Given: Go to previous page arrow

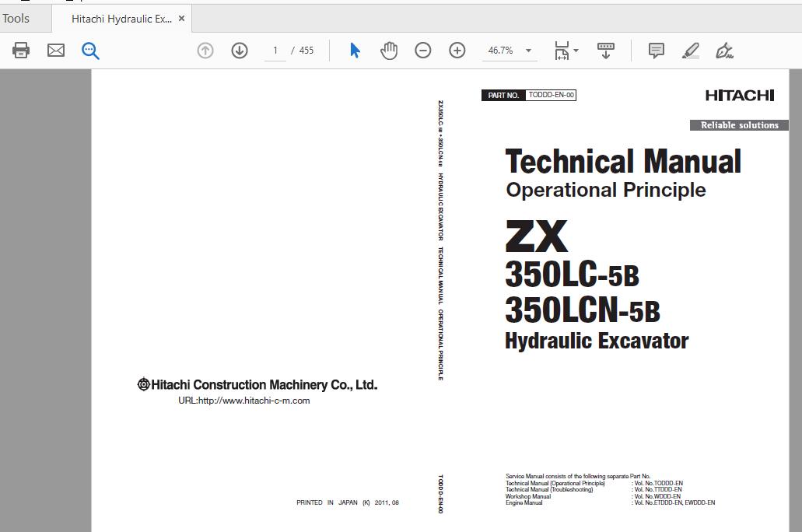Looking at the screenshot, I should click(x=205, y=50).
